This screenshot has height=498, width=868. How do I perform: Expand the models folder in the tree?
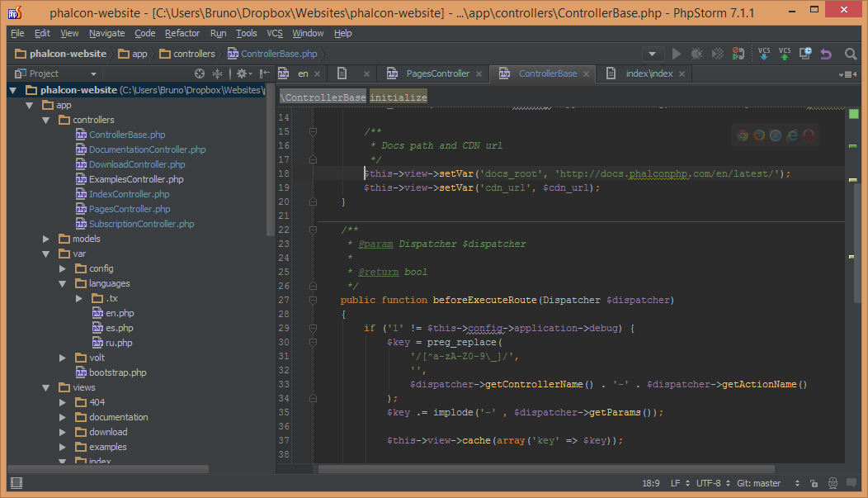pos(47,239)
